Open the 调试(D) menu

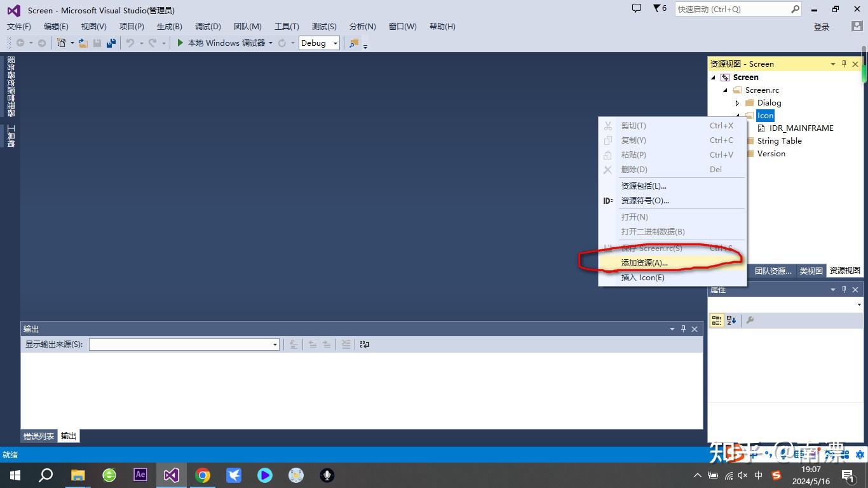click(x=208, y=27)
